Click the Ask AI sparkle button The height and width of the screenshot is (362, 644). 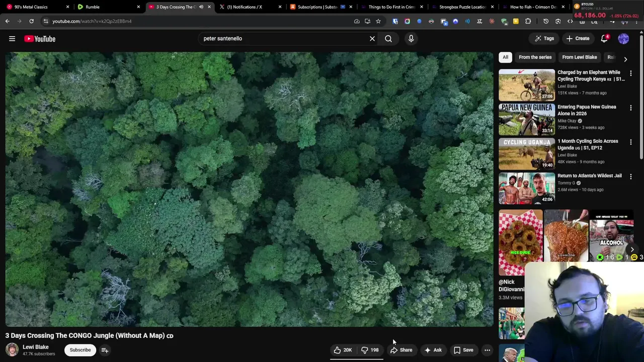[x=433, y=350]
